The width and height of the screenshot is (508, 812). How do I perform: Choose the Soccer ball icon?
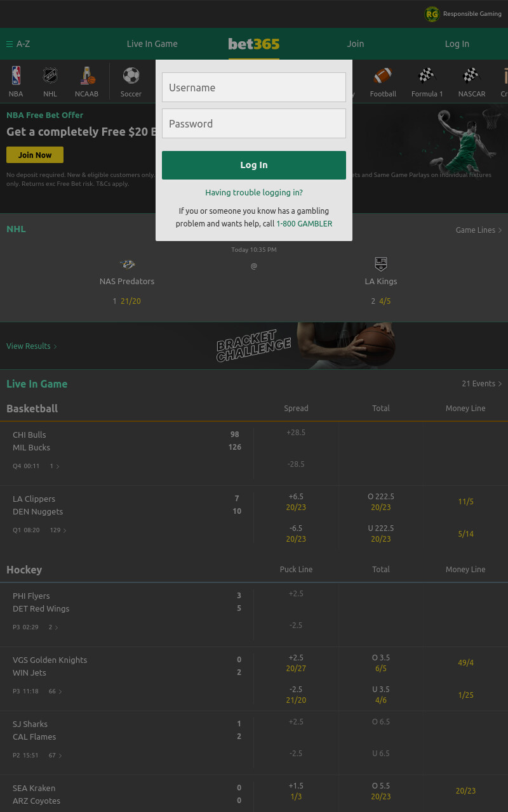[131, 75]
